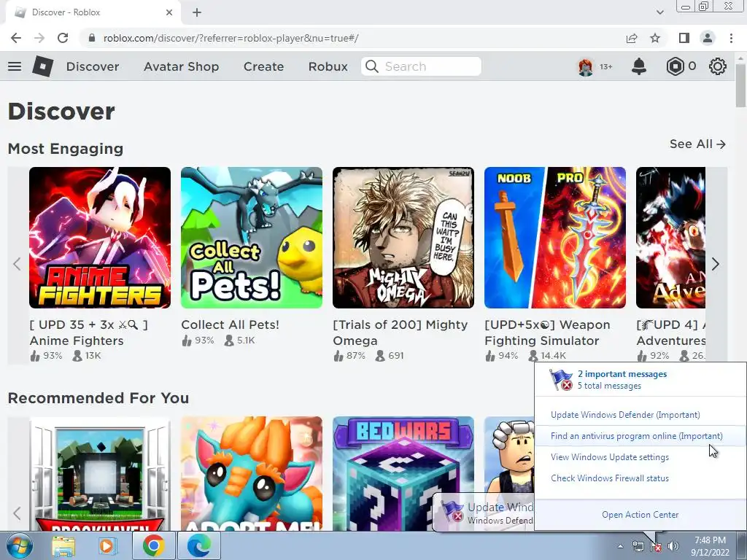Expand the Chrome tab search chevron
This screenshot has height=560, width=747.
tap(659, 12)
